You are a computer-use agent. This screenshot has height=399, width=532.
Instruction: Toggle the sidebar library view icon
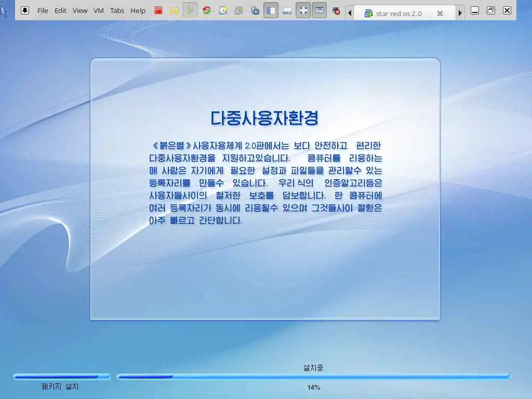[x=271, y=10]
